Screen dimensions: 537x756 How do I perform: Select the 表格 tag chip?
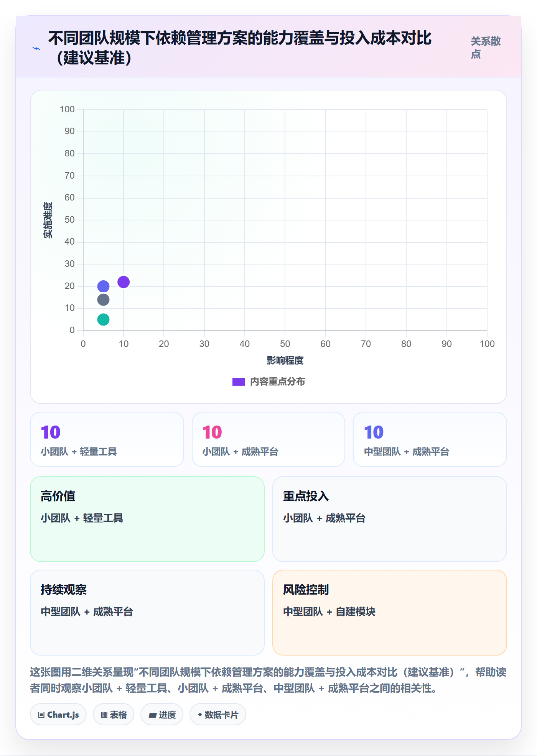coord(114,715)
